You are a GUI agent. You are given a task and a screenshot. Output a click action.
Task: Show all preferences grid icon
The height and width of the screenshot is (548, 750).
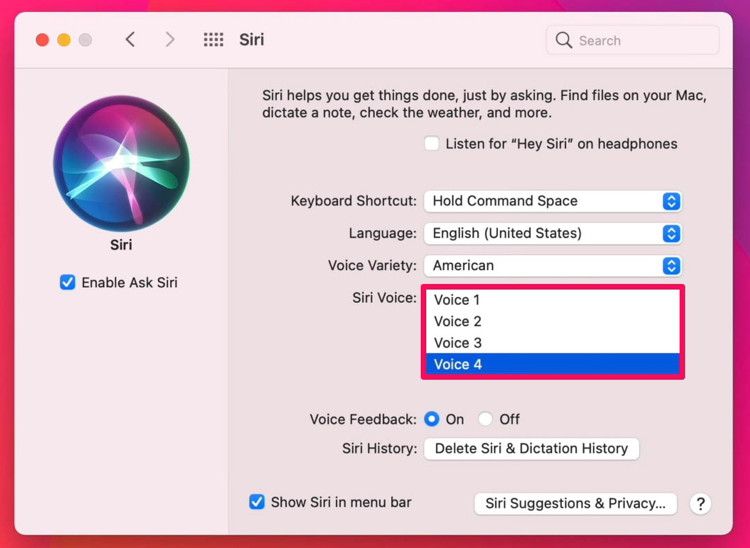pos(213,40)
